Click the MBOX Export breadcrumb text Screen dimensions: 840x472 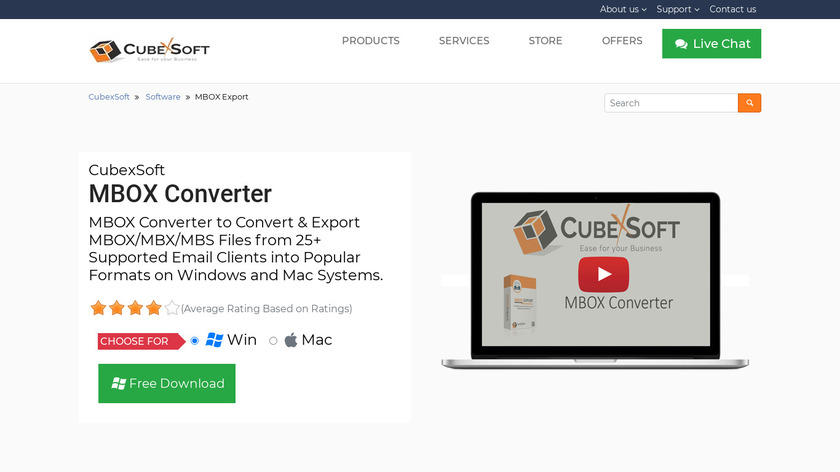[221, 97]
